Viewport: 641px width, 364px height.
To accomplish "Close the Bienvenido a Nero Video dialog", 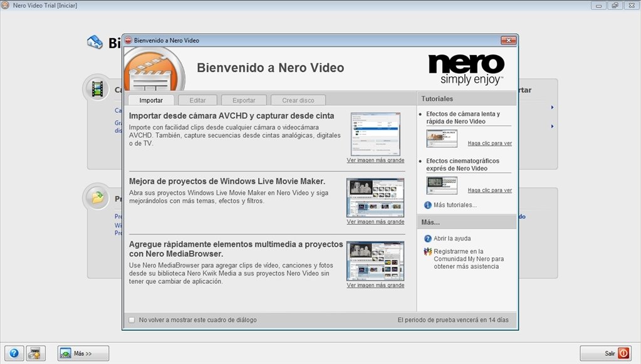I will (x=509, y=40).
